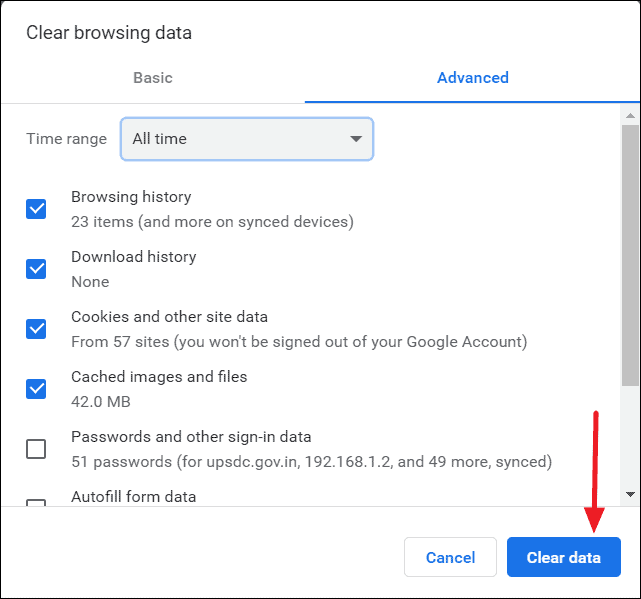Switch to the Basic tab
Viewport: 641px width, 599px height.
click(x=153, y=78)
